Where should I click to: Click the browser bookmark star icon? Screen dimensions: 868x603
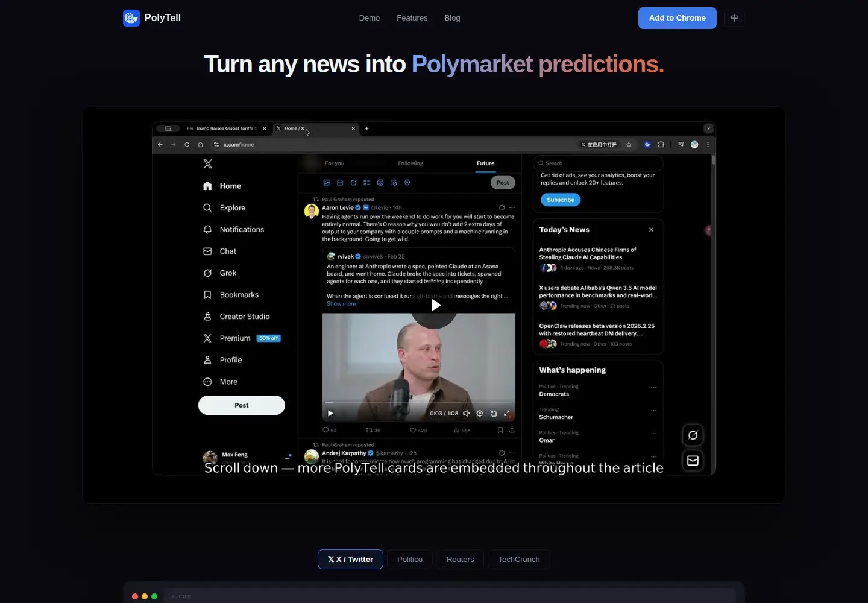tap(629, 145)
